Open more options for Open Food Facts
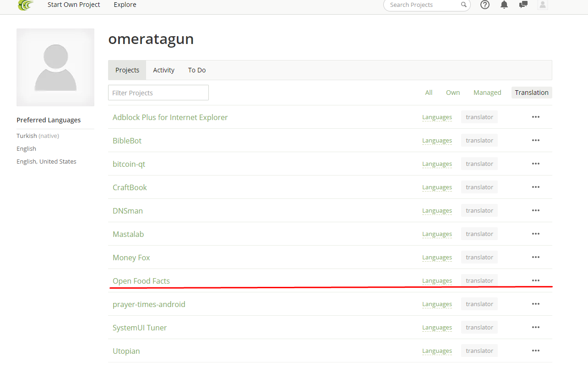Viewport: 588px width, 384px height. pos(536,280)
